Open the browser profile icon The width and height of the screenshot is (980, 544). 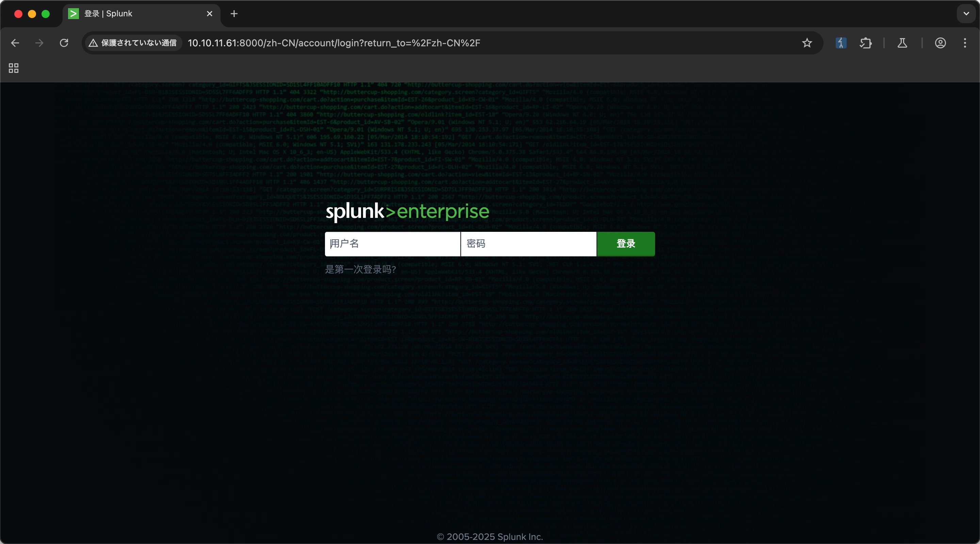click(941, 43)
